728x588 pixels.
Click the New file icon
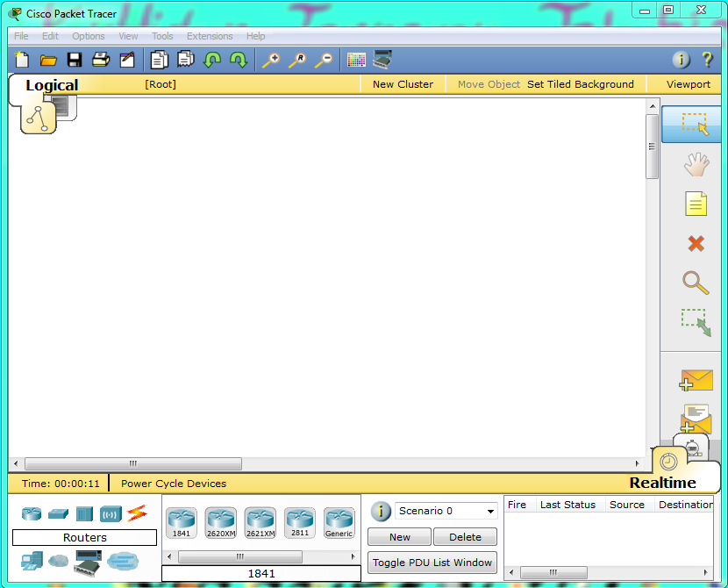tap(22, 60)
